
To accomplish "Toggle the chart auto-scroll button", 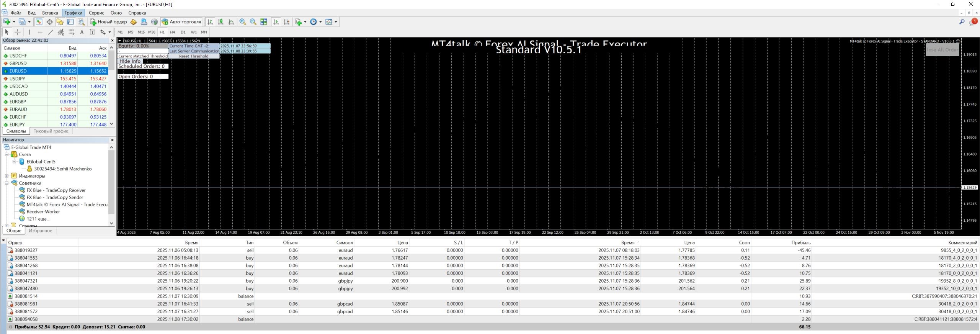I will point(276,22).
